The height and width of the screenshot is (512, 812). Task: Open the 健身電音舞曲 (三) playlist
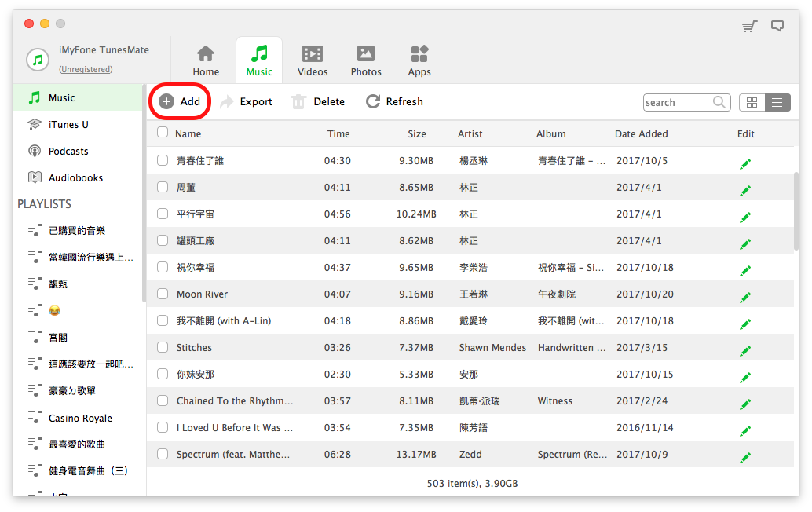click(x=78, y=471)
